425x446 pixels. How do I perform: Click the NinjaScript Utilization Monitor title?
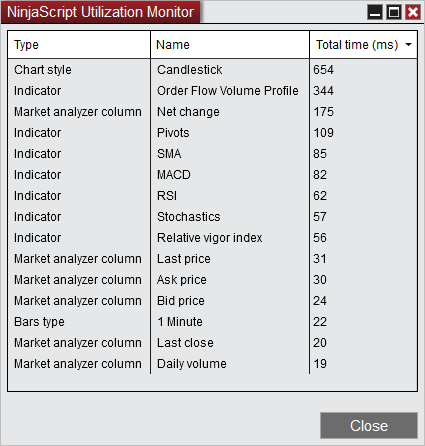pyautogui.click(x=100, y=12)
